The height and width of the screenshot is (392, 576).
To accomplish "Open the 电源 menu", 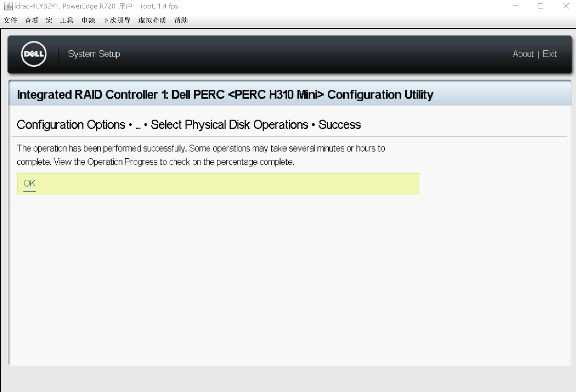I will tap(88, 20).
